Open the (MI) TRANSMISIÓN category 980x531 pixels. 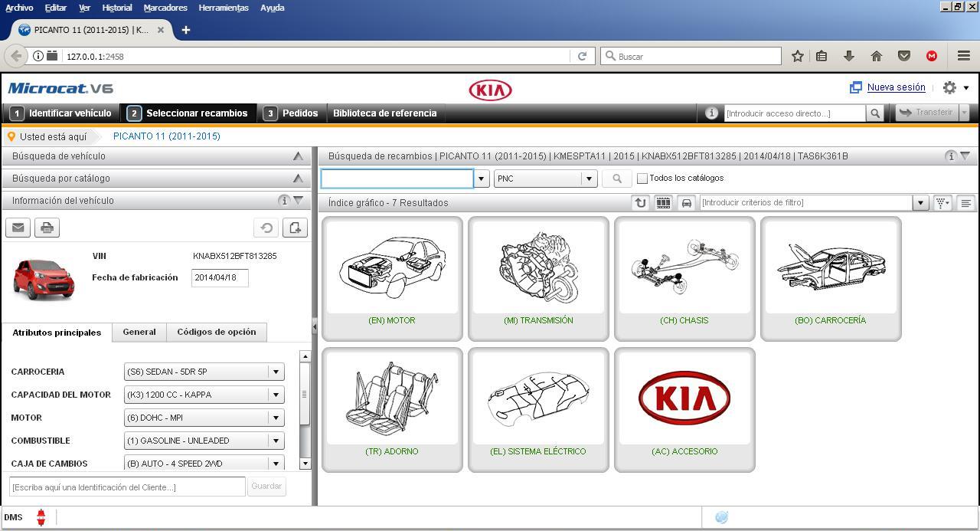pos(538,279)
